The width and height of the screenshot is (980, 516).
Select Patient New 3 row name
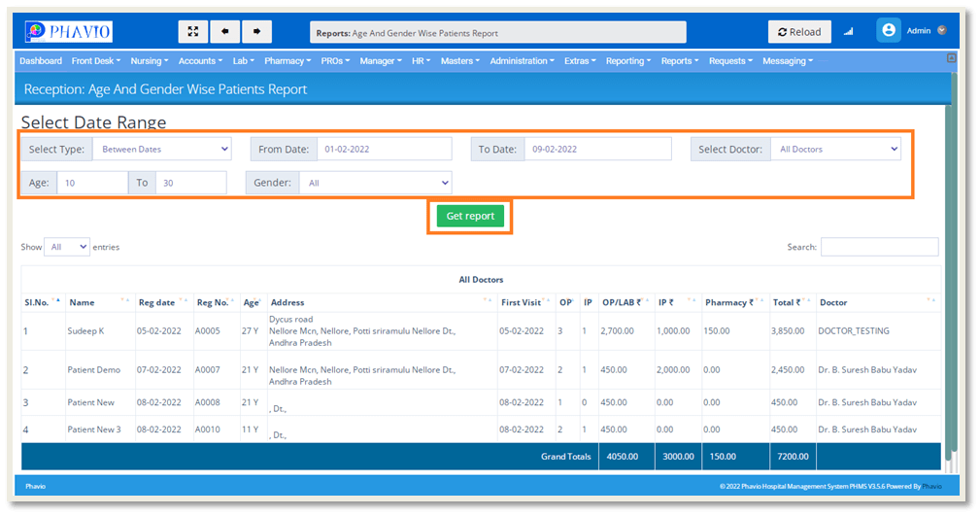click(x=94, y=430)
